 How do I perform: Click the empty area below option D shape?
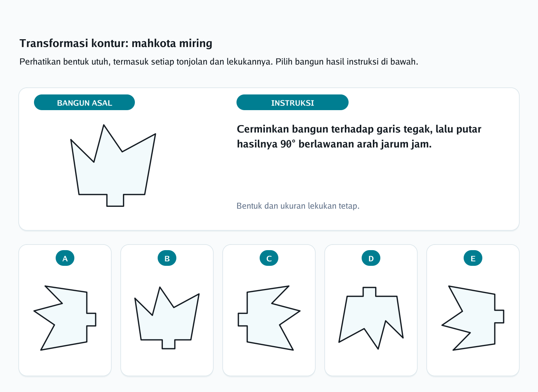[371, 363]
